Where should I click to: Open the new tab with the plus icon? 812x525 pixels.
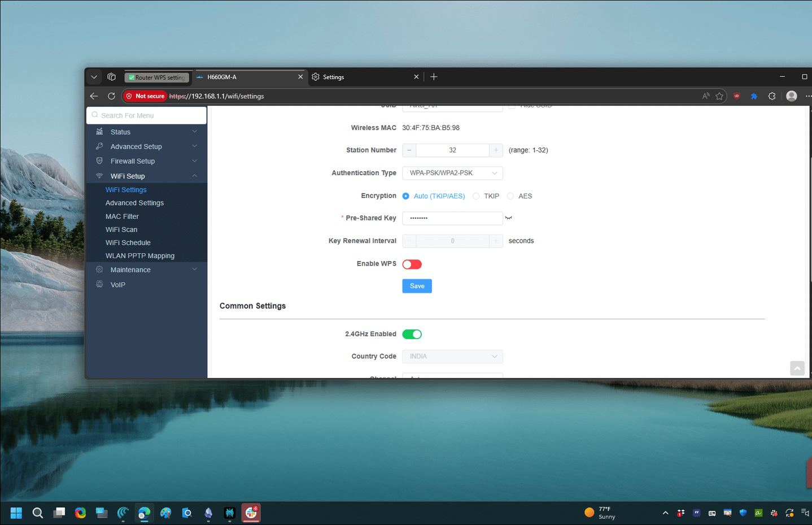coord(434,77)
